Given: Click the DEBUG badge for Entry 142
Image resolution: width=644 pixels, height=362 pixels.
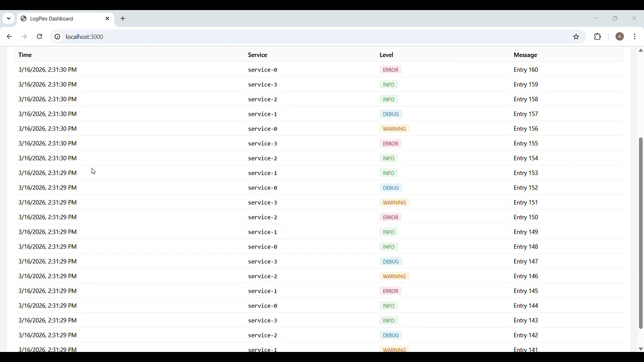Looking at the screenshot, I should click(x=391, y=335).
